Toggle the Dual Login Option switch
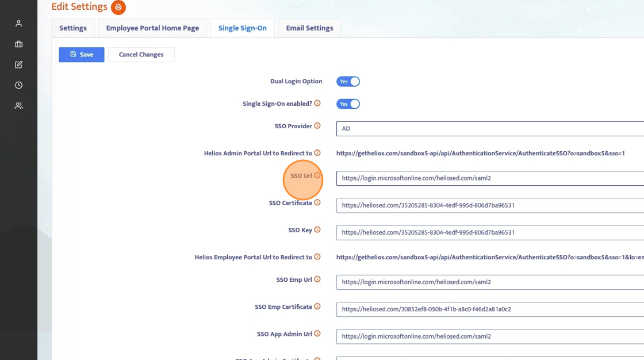Screen dimensions: 644x360 [x=348, y=81]
